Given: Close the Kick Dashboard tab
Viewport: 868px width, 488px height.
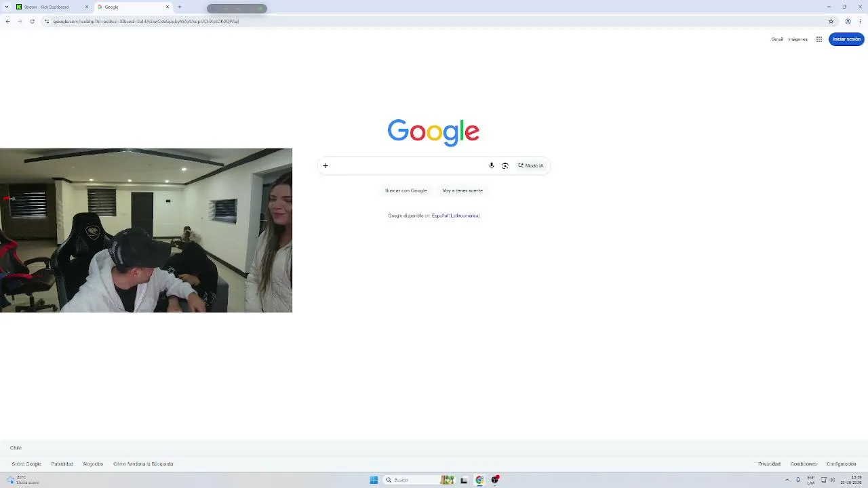Looking at the screenshot, I should coord(87,7).
